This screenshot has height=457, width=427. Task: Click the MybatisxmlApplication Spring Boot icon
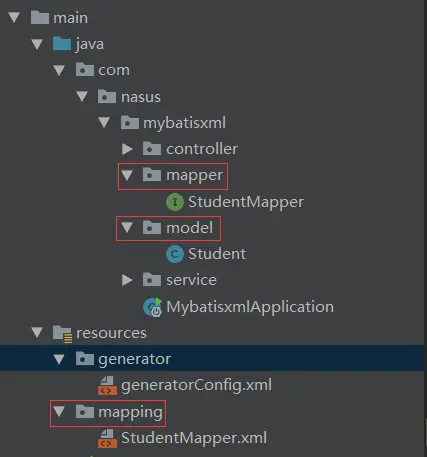click(153, 307)
